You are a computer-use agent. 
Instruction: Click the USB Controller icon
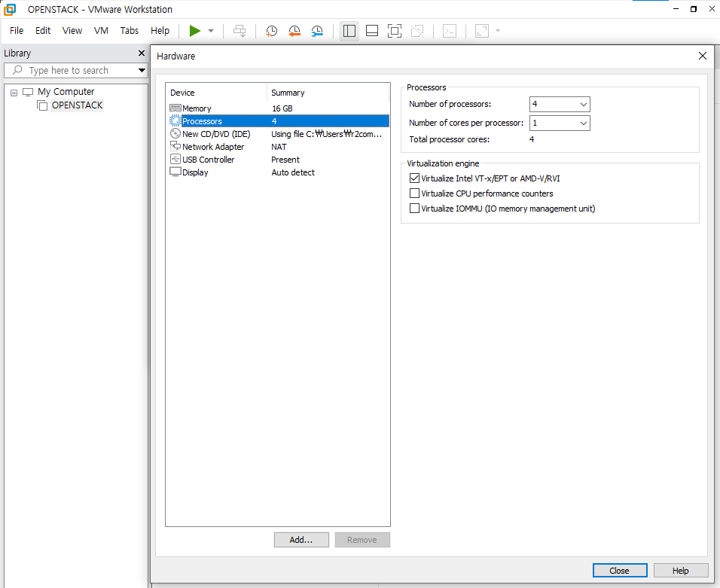point(175,160)
